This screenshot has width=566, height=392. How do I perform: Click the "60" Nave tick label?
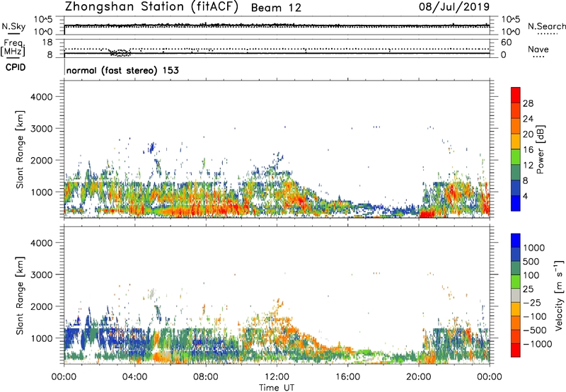(x=506, y=42)
